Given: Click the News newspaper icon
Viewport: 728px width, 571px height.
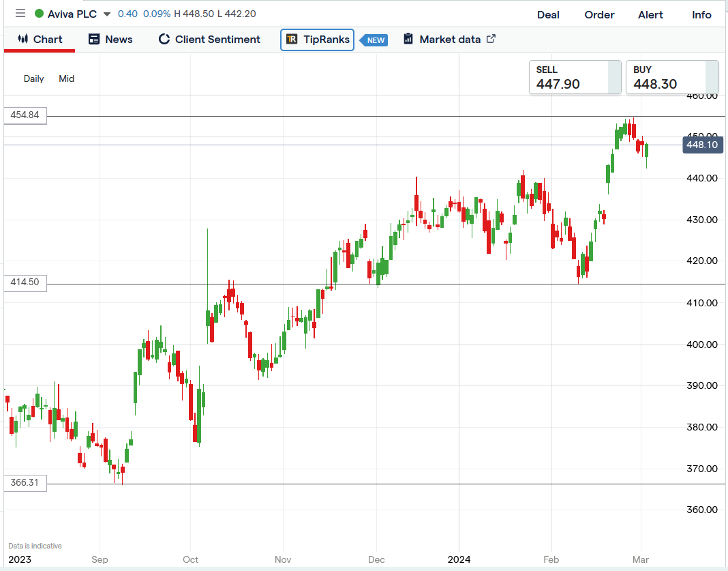Looking at the screenshot, I should coord(94,39).
